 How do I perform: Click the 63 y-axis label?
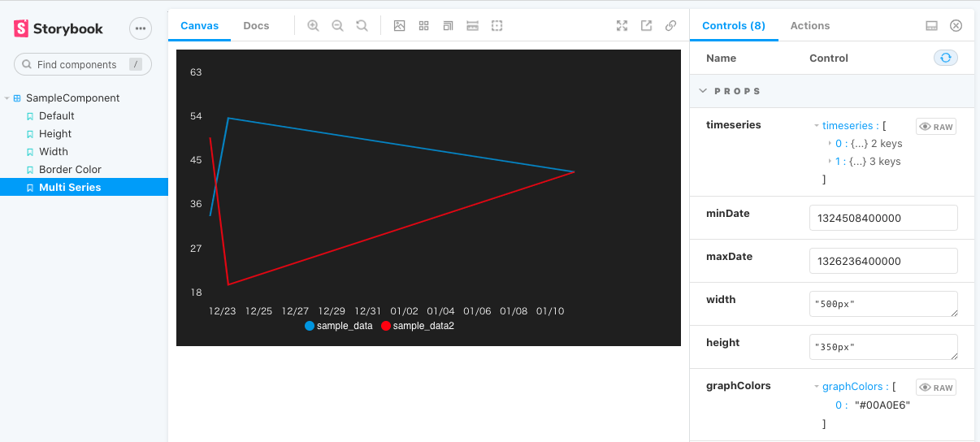tap(196, 71)
